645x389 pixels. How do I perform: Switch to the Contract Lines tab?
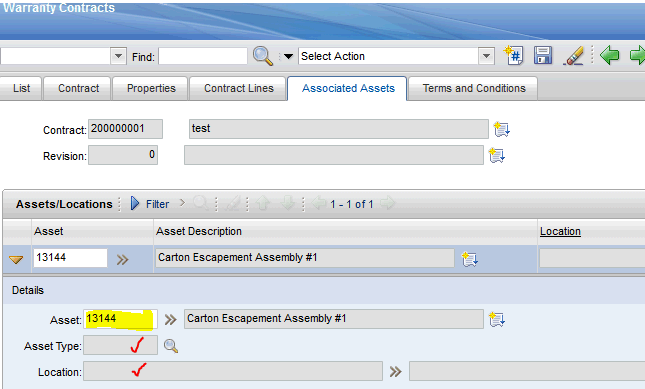point(239,88)
